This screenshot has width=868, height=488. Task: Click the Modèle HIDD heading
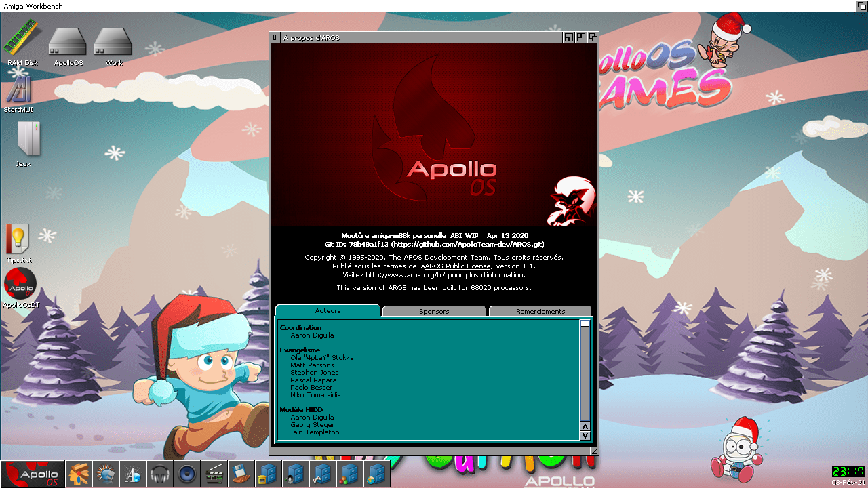(302, 410)
